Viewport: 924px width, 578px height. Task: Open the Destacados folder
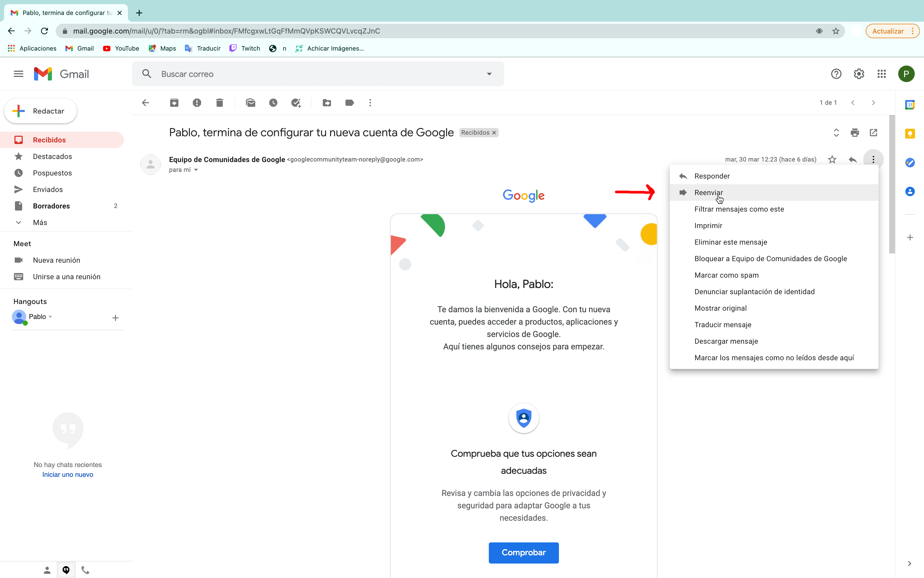62,156
